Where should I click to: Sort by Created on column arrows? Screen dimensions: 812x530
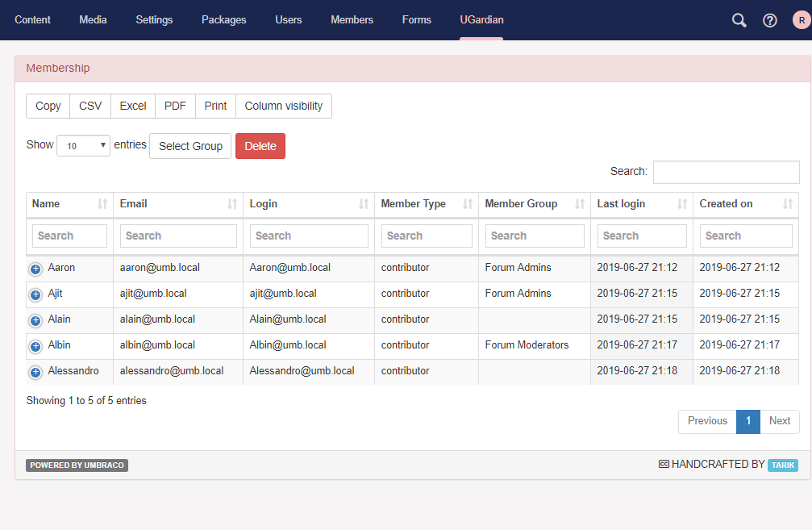[x=788, y=204]
